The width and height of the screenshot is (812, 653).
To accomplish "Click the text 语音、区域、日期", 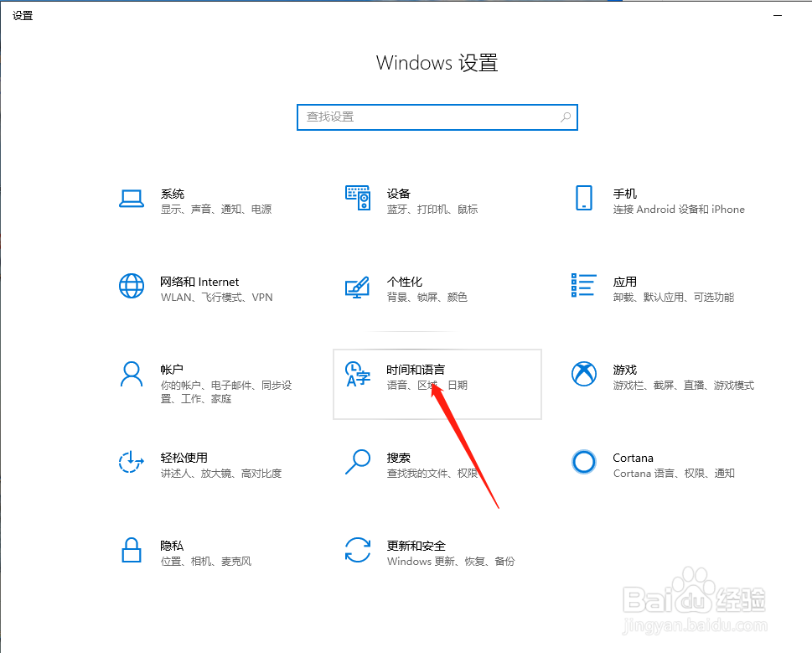I will coord(427,386).
